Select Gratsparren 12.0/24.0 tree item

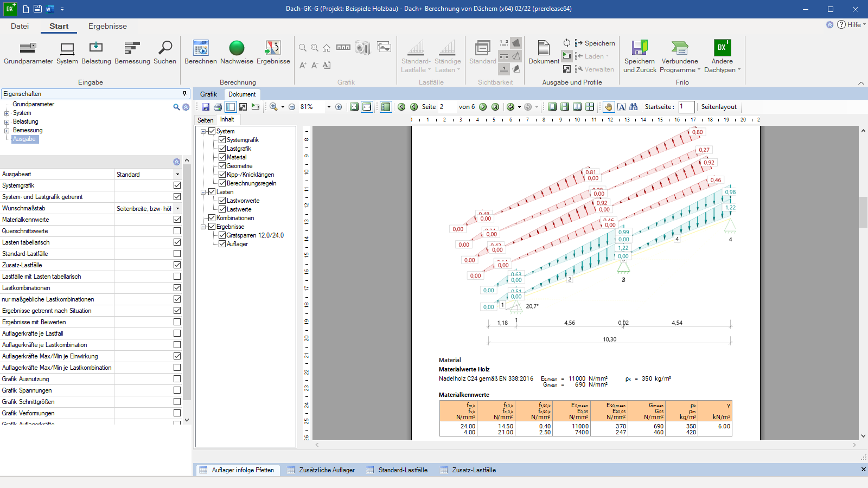point(255,235)
